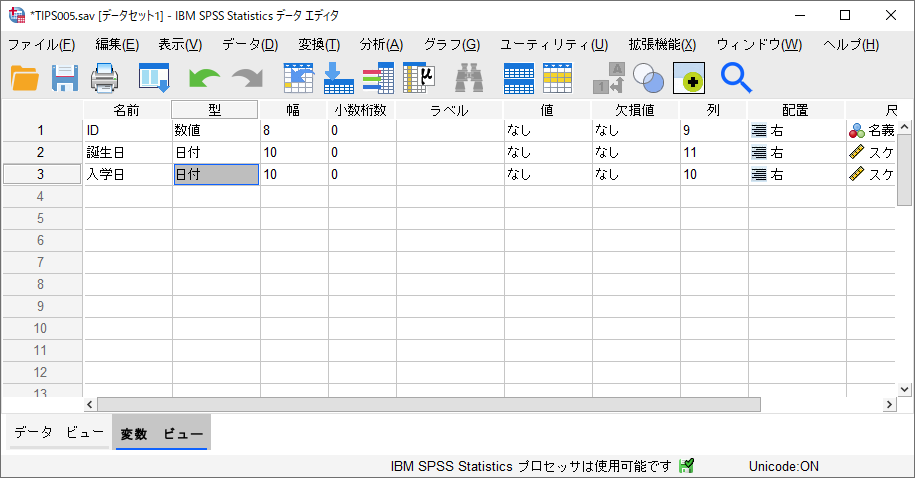Run descriptive statistics mu icon
This screenshot has width=915, height=478.
click(x=419, y=78)
